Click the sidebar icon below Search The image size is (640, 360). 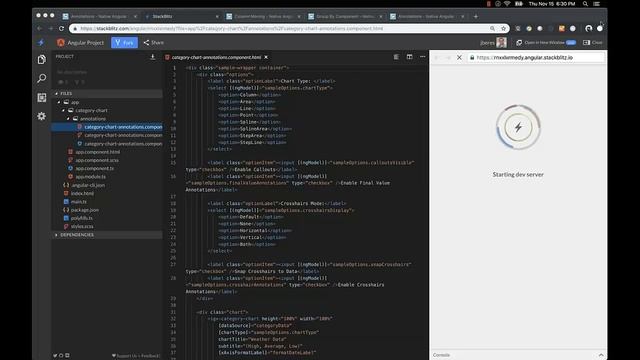coord(42,98)
